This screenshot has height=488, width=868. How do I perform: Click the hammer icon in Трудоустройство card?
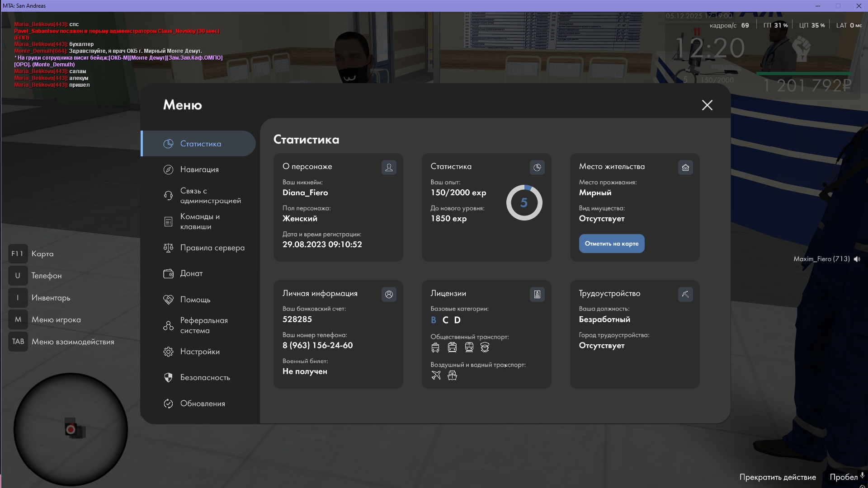[x=685, y=295]
